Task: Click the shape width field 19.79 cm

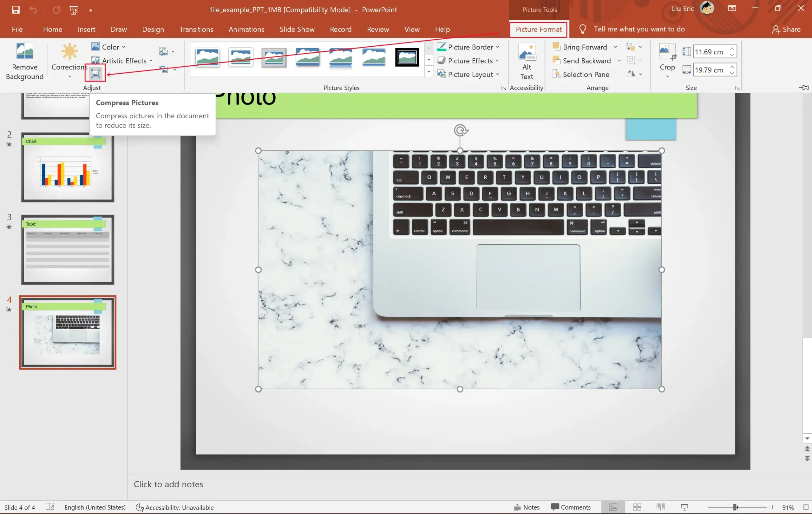Action: pos(711,70)
